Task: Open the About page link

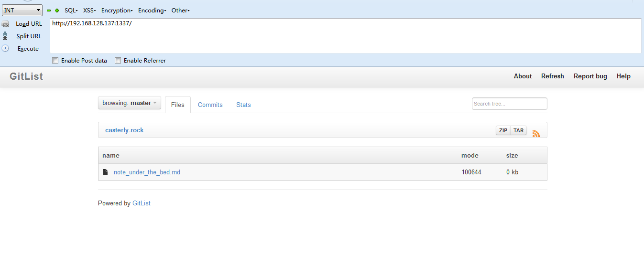Action: [523, 76]
